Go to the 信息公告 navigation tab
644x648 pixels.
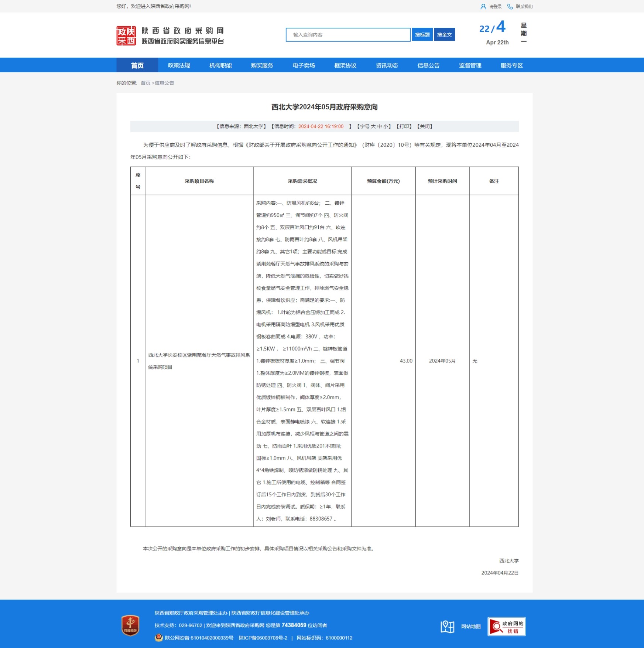point(428,65)
